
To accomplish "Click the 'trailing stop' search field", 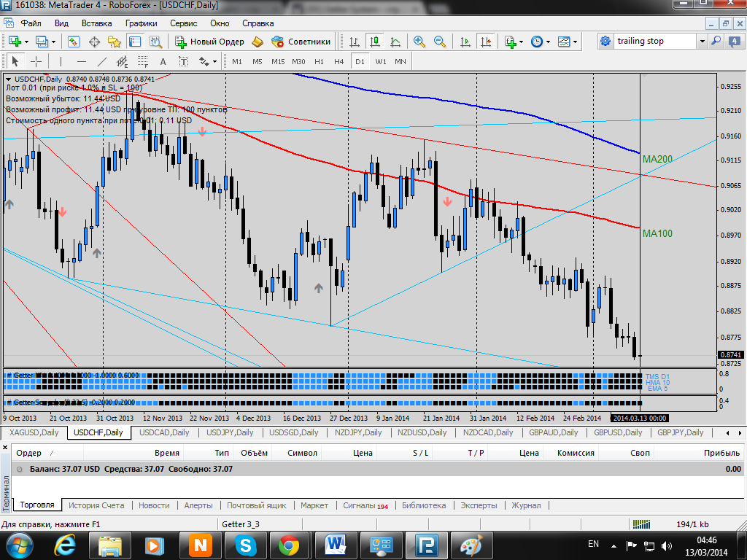I will coord(655,42).
